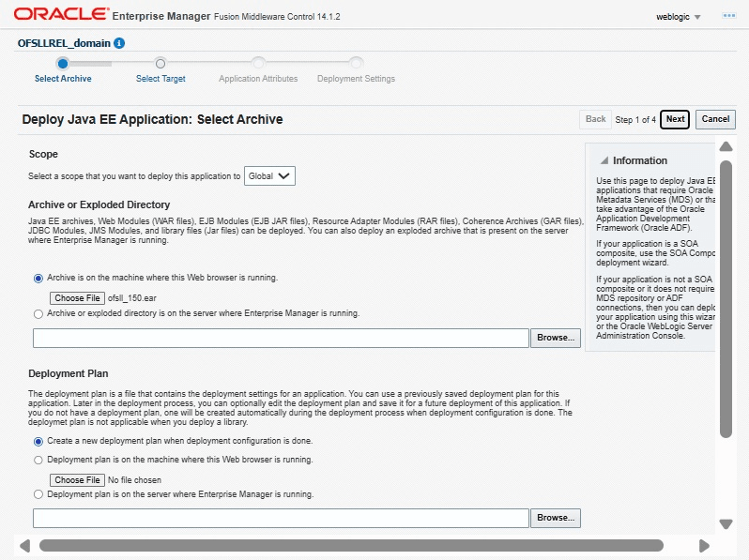Click the Archive or Exploded Directory heading

click(99, 204)
